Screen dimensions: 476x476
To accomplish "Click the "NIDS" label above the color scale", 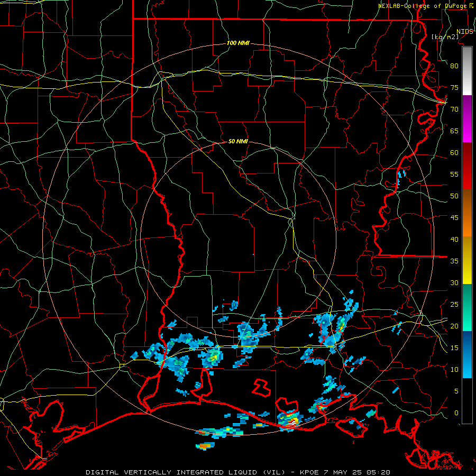I will [x=464, y=32].
